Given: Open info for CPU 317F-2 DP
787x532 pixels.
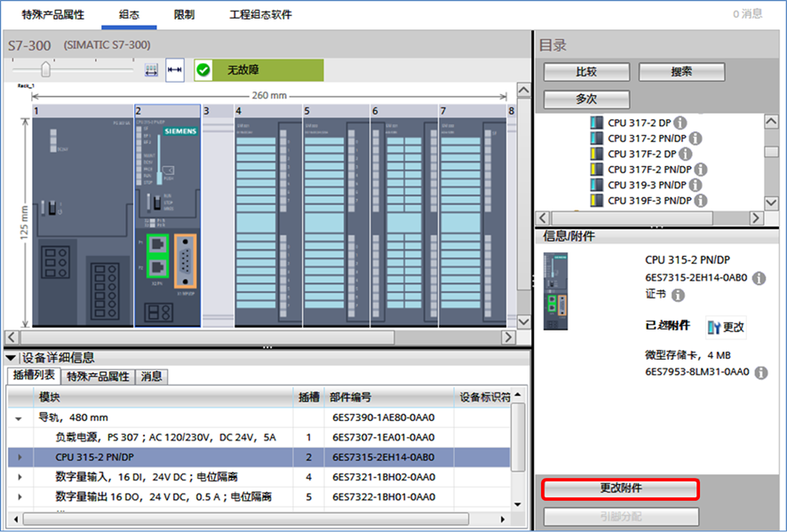Looking at the screenshot, I should pos(686,154).
